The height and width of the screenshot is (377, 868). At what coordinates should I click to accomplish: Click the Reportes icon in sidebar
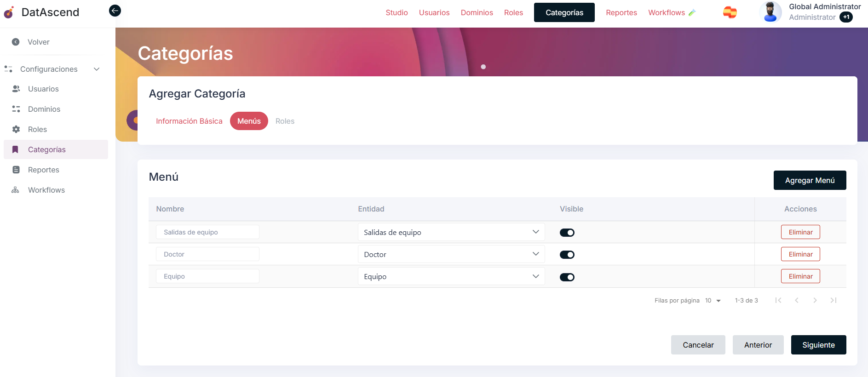pyautogui.click(x=16, y=170)
